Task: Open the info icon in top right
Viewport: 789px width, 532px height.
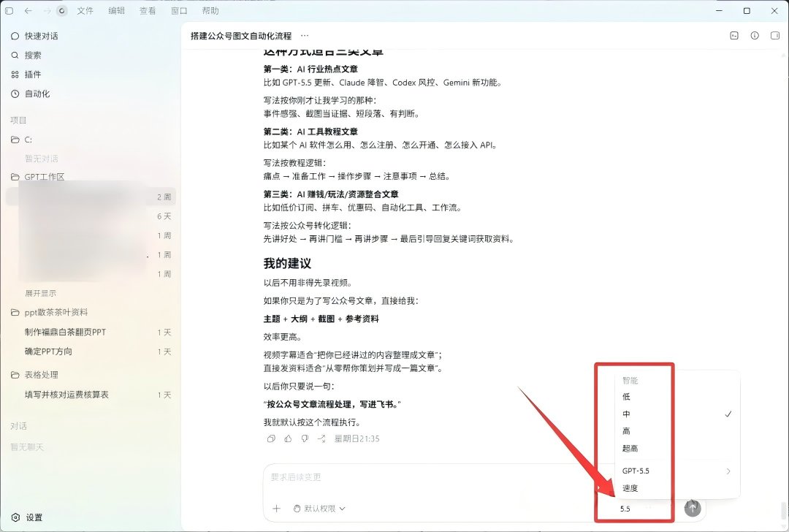Action: pos(754,36)
